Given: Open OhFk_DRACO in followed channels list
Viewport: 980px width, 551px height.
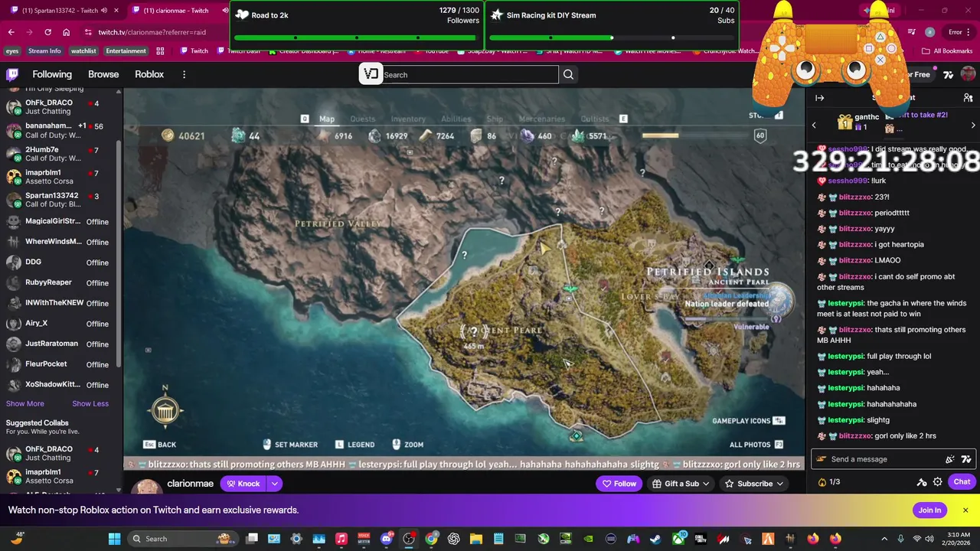Looking at the screenshot, I should click(60, 107).
